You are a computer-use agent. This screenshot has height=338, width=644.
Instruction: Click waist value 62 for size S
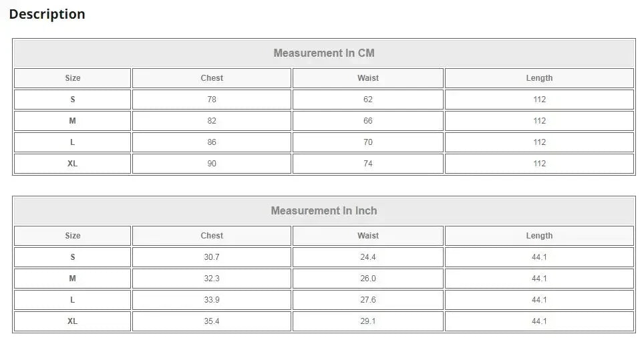(368, 100)
